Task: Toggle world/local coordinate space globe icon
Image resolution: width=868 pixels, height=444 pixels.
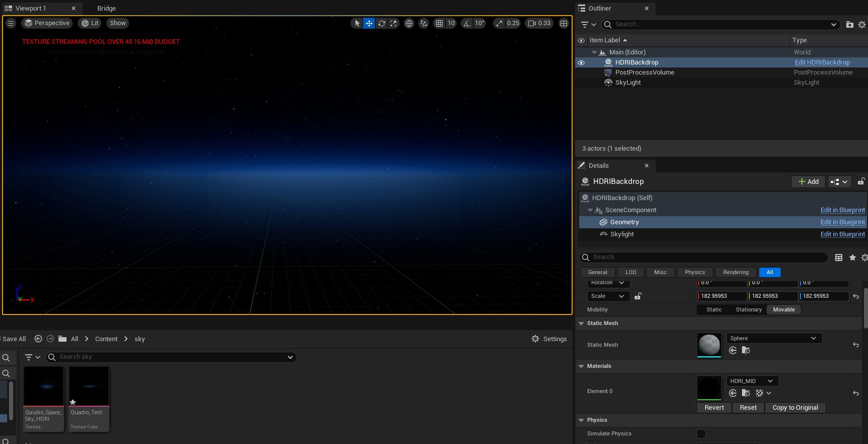Action: point(409,23)
